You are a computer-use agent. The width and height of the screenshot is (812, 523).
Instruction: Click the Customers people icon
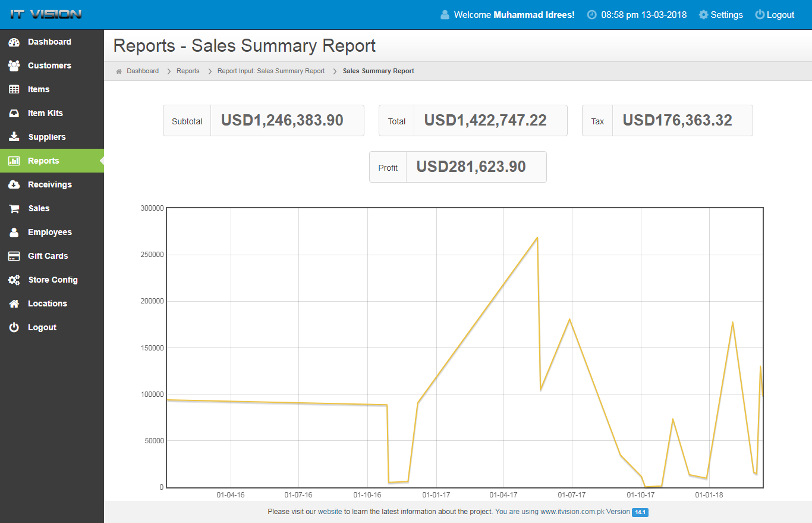[x=14, y=66]
